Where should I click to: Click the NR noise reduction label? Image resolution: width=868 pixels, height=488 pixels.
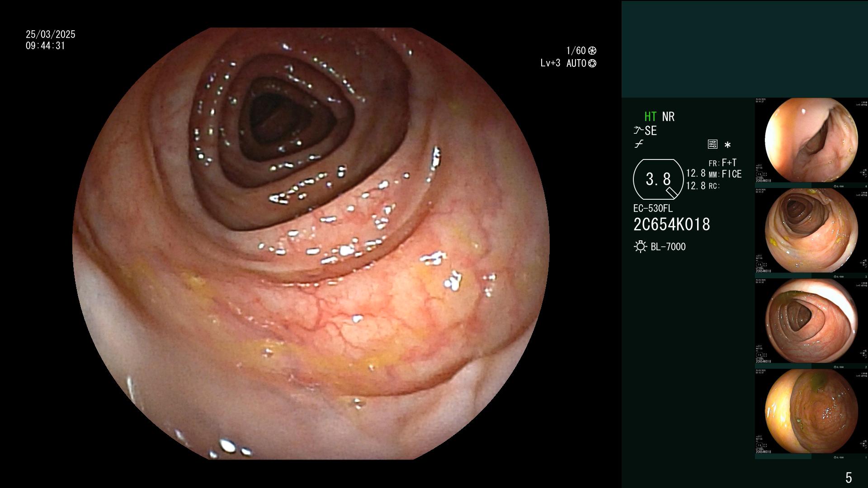(668, 117)
